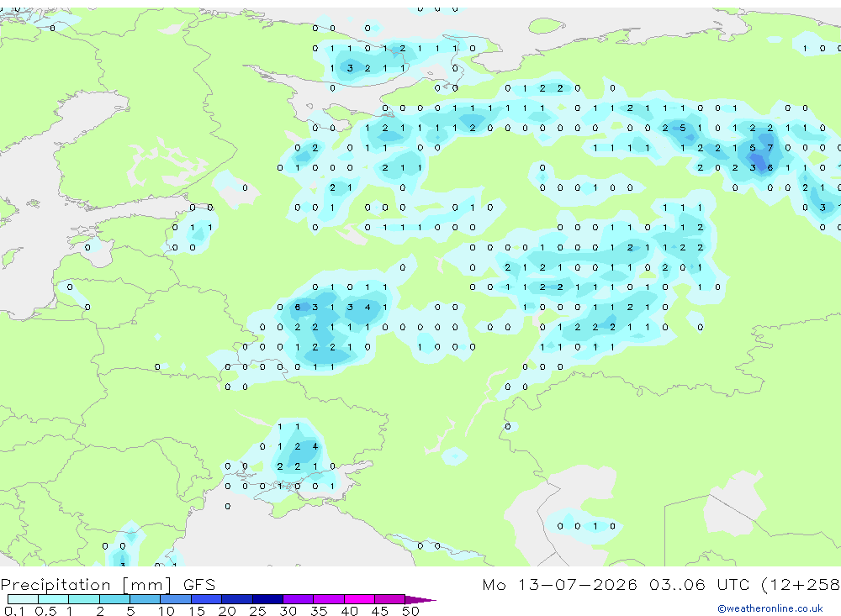This screenshot has width=841, height=616.
Task: Click the 'Precipitation [mm]' title text
Action: (x=86, y=585)
